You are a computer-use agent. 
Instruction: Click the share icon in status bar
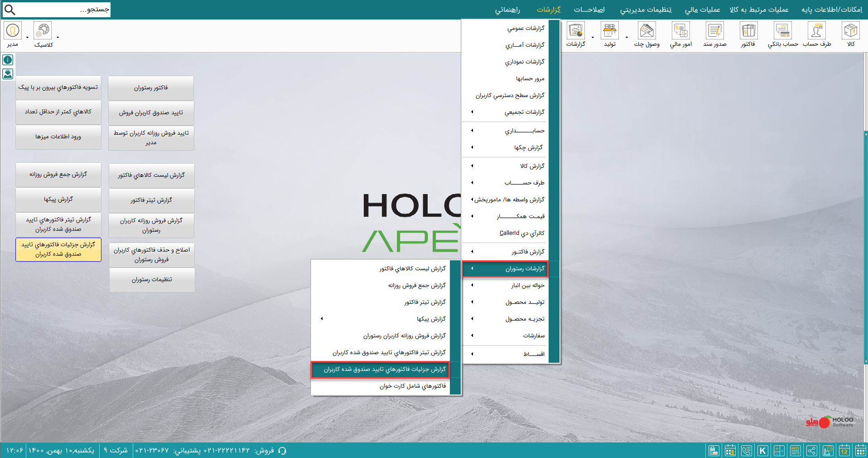(x=812, y=451)
